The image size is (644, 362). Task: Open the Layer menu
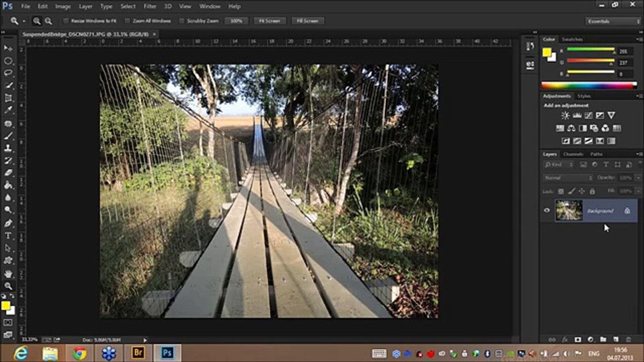point(86,7)
